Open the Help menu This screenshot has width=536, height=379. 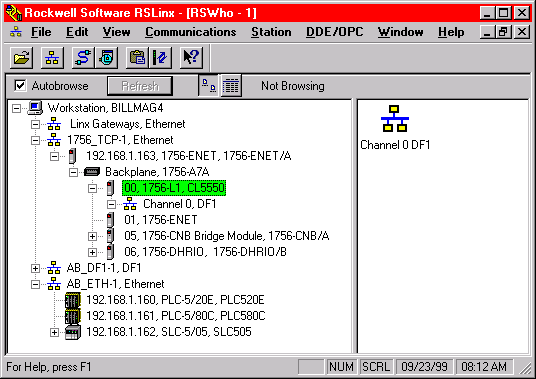[x=451, y=32]
